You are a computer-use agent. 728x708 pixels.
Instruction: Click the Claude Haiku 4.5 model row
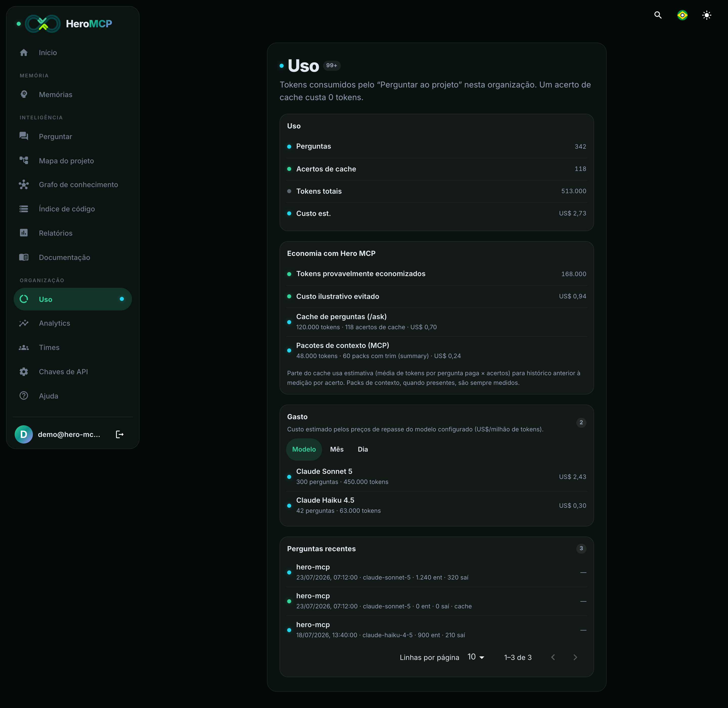437,506
